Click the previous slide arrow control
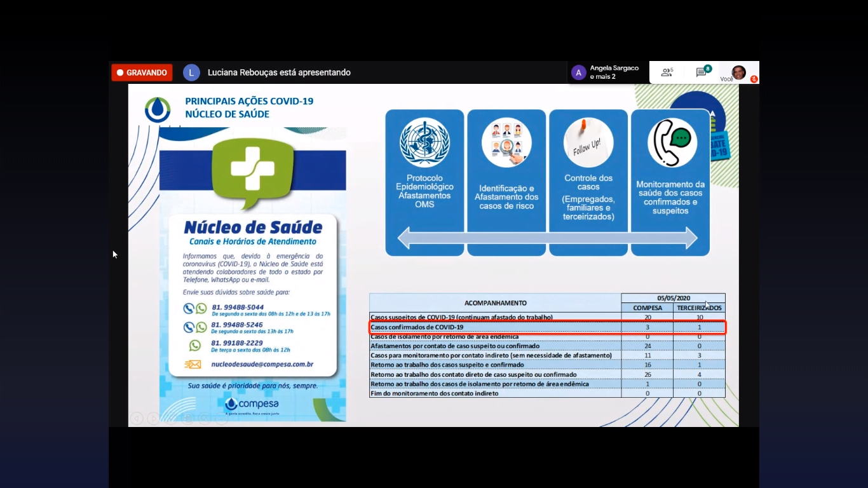The height and width of the screenshot is (488, 868). [x=137, y=418]
